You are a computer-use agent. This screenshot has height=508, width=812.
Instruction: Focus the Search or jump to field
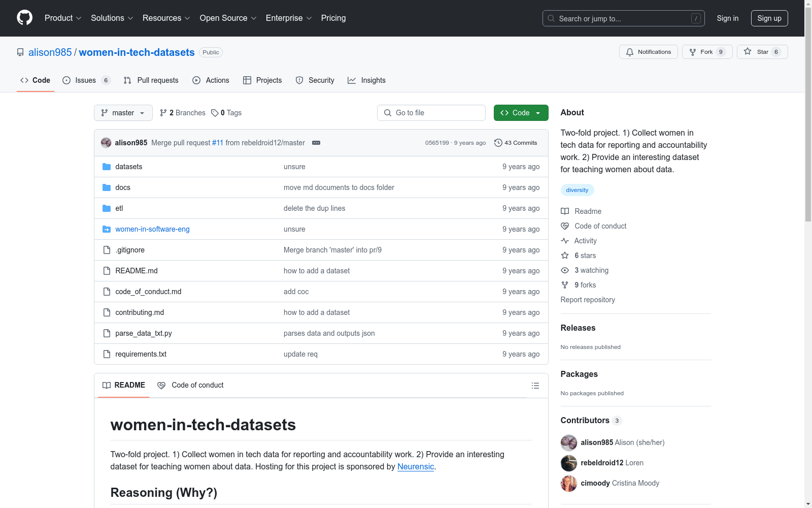(624, 18)
